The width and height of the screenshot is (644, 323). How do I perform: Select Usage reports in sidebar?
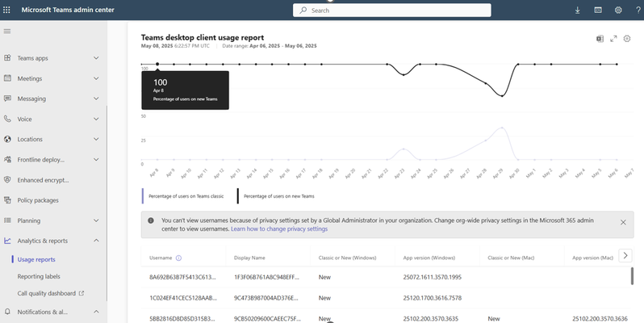tap(36, 260)
